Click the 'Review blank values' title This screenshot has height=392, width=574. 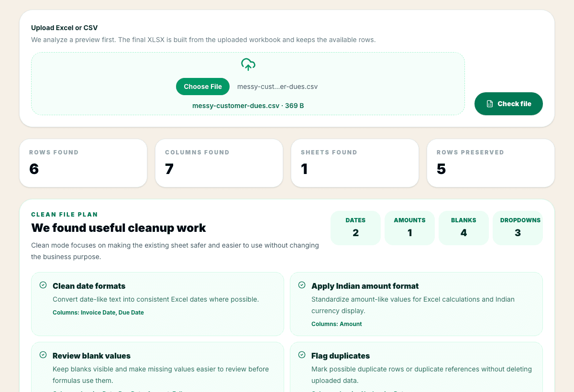coord(91,356)
